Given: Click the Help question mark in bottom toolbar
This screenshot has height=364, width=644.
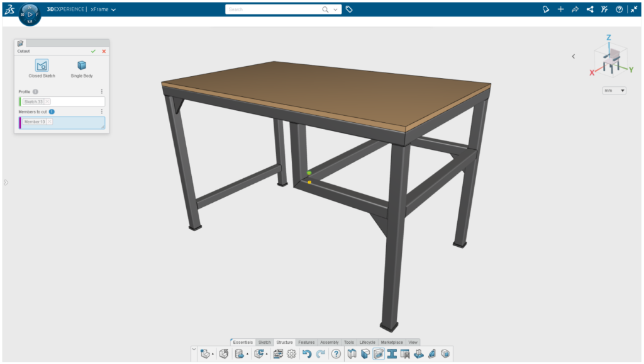Looking at the screenshot, I should (336, 354).
